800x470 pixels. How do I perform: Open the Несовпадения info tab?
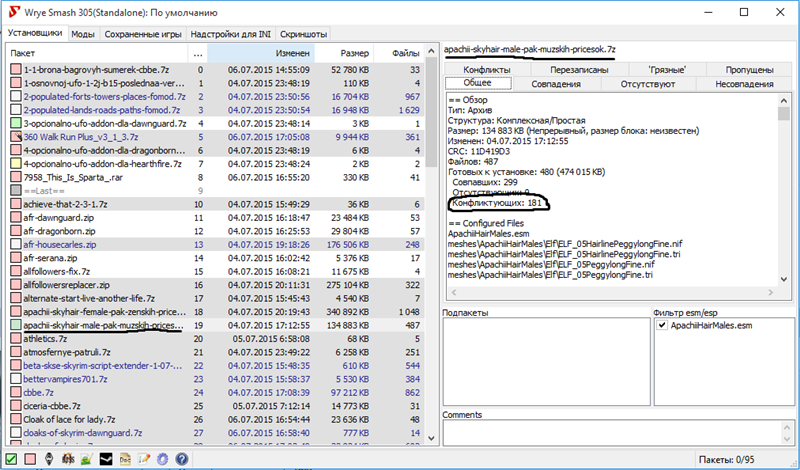(x=744, y=84)
